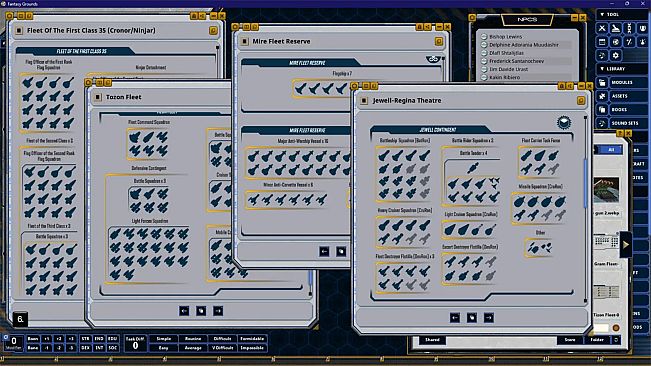Select the crossed-swords combat tracker tool
Screen dimensions: 651x366
602,28
